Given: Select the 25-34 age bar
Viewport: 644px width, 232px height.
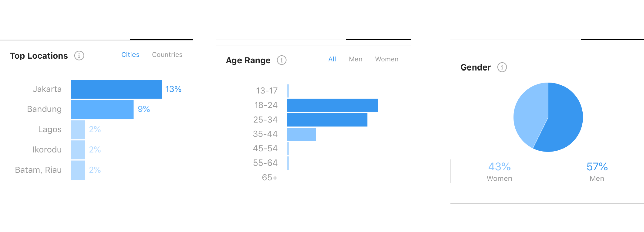Looking at the screenshot, I should pos(327,120).
